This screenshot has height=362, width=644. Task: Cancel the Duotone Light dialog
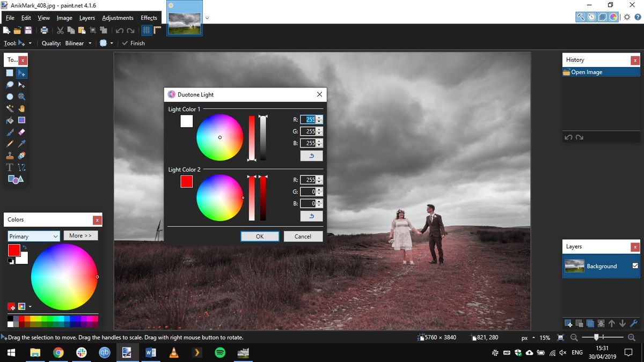tap(303, 236)
